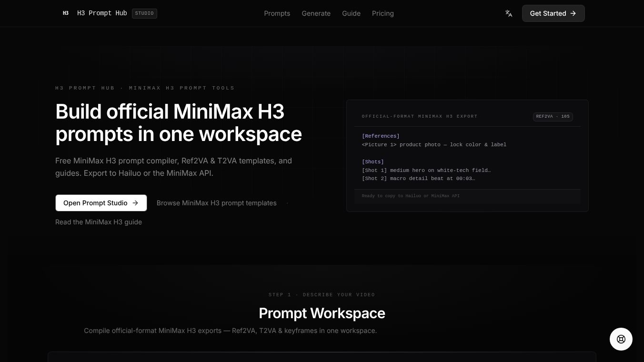The image size is (644, 362).
Task: Go to the Generate nav item
Action: (316, 13)
